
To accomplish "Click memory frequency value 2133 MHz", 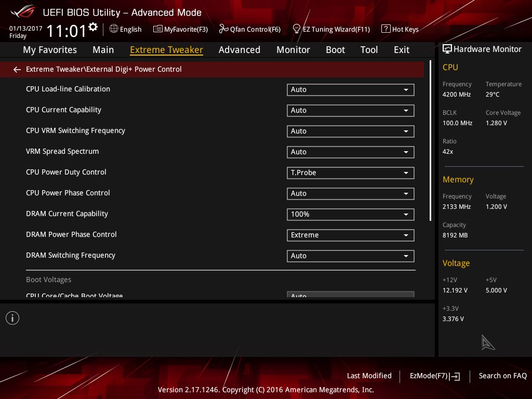I will pos(456,207).
